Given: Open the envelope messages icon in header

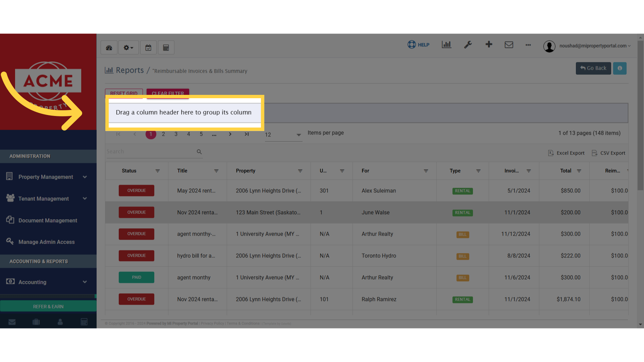Looking at the screenshot, I should point(509,45).
